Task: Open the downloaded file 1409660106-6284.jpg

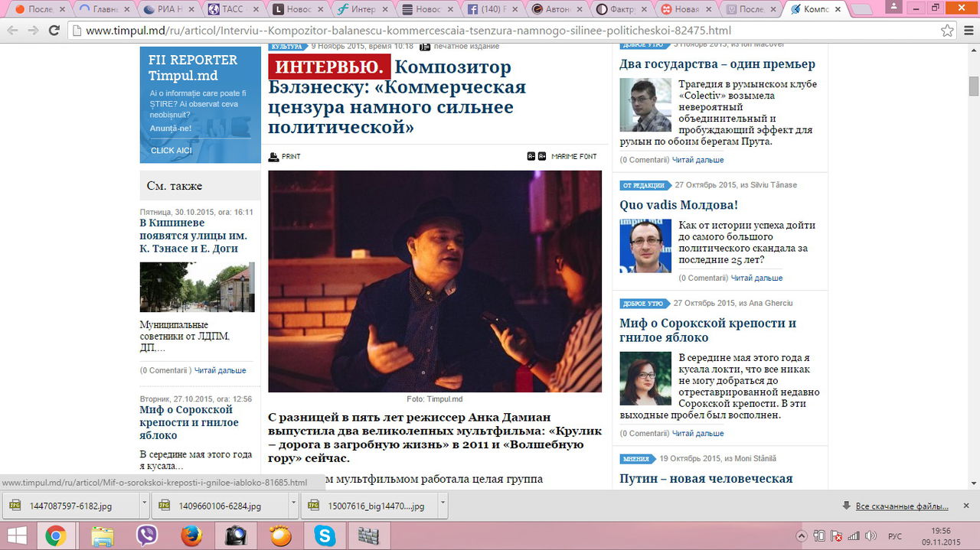Action: (x=220, y=506)
